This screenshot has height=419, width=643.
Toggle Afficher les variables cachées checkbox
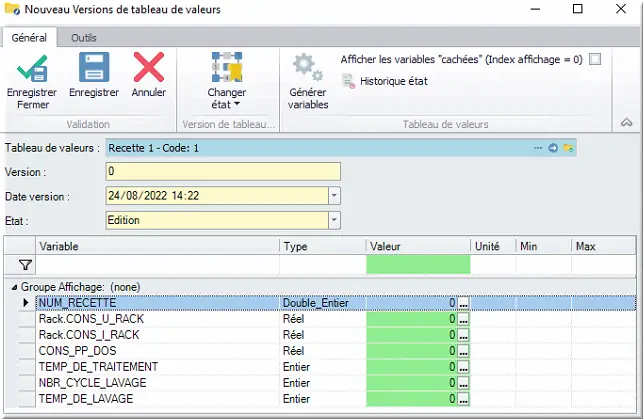coord(595,59)
